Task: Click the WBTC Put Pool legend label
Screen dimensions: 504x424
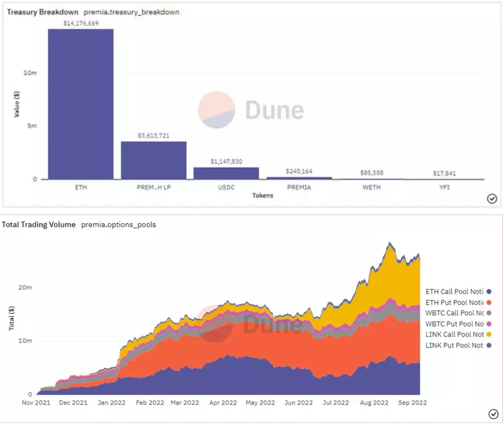Action: [455, 324]
